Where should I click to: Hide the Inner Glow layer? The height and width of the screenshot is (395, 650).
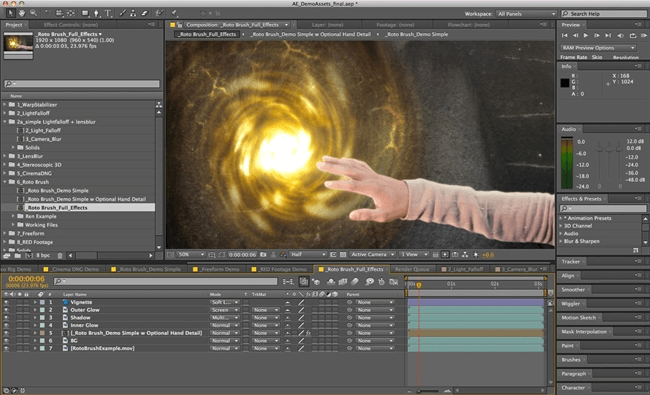6,325
